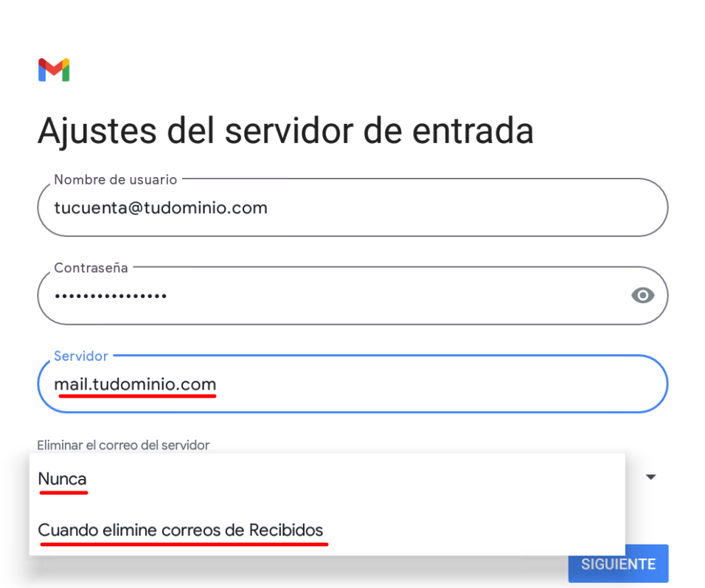Click the blue 'Servidor' floating label
Image resolution: width=705 pixels, height=588 pixels.
[x=81, y=356]
